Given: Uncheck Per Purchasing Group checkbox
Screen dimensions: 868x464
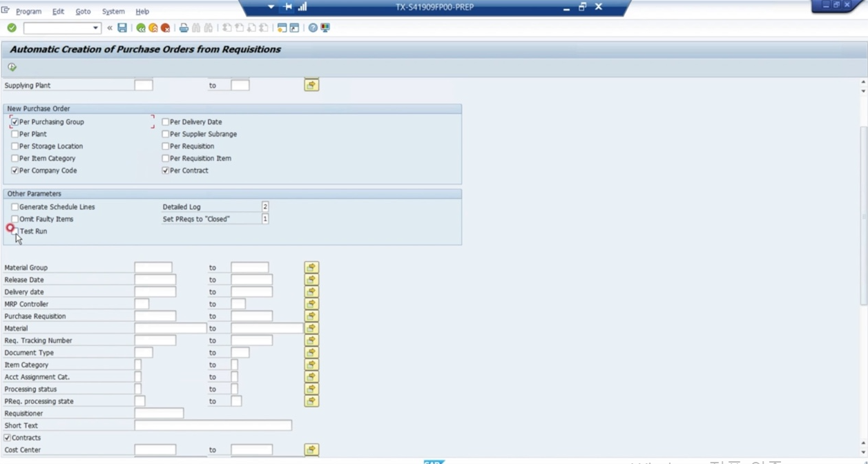Looking at the screenshot, I should tap(15, 122).
